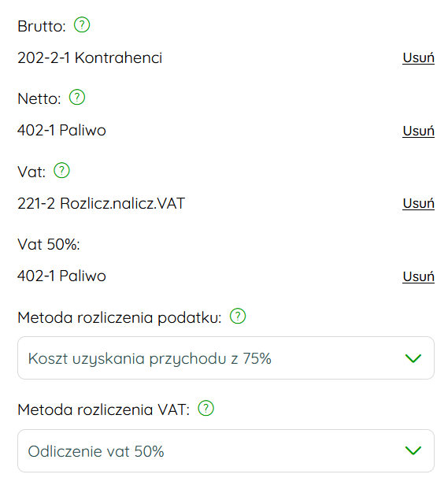Open the help tooltip next to Brutto
448x489 pixels.
click(82, 25)
